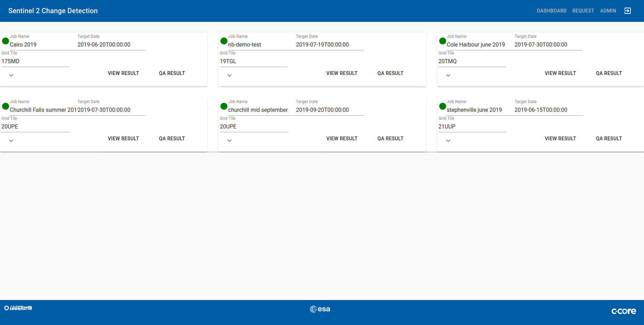Screen dimensions: 644x325
Task: Click green status dot for Cole Harbour job
Action: point(442,41)
